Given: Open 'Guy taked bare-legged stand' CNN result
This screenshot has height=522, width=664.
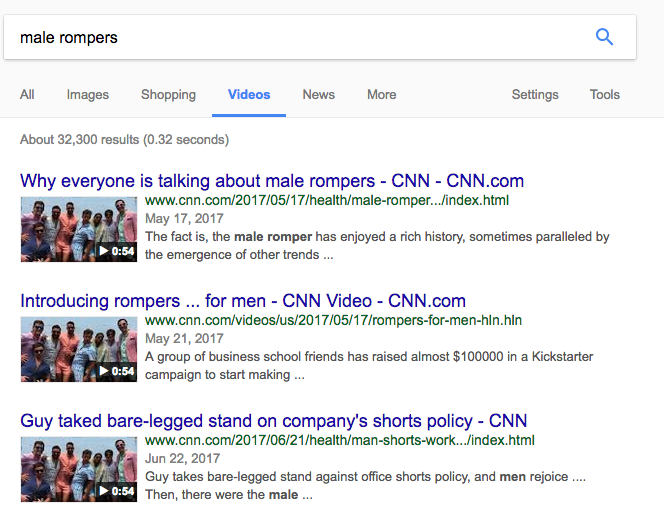Looking at the screenshot, I should [273, 421].
